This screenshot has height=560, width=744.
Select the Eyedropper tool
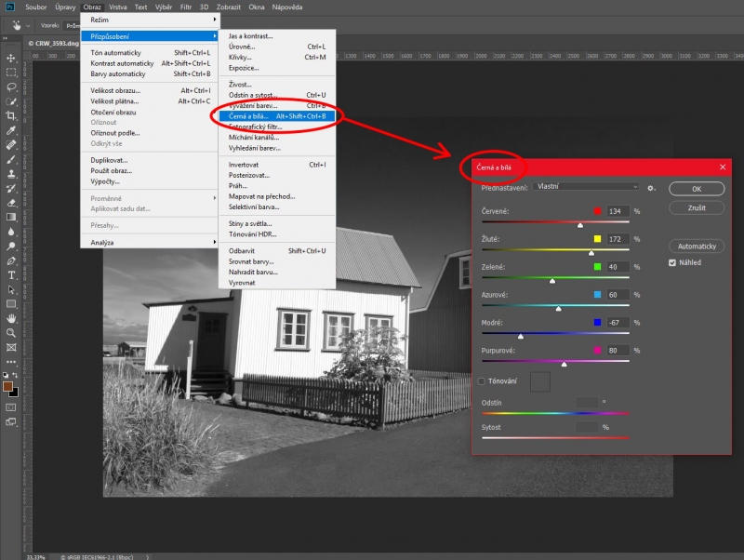click(11, 130)
